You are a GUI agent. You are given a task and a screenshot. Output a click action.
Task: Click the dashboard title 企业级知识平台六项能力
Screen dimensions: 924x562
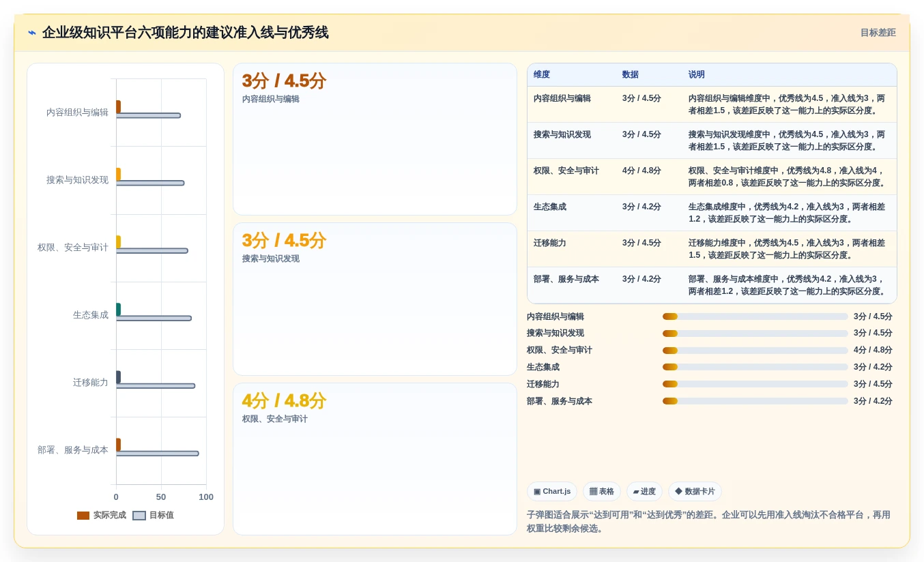point(185,33)
